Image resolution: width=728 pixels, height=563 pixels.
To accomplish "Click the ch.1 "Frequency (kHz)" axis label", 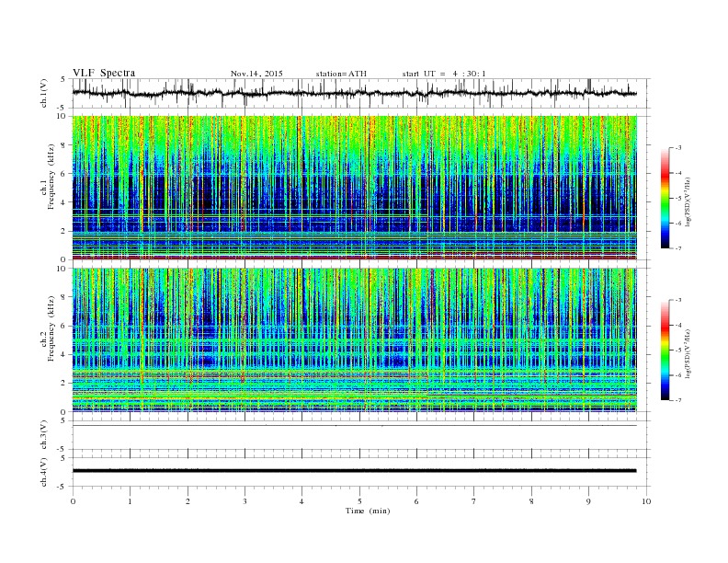I will click(x=51, y=177).
